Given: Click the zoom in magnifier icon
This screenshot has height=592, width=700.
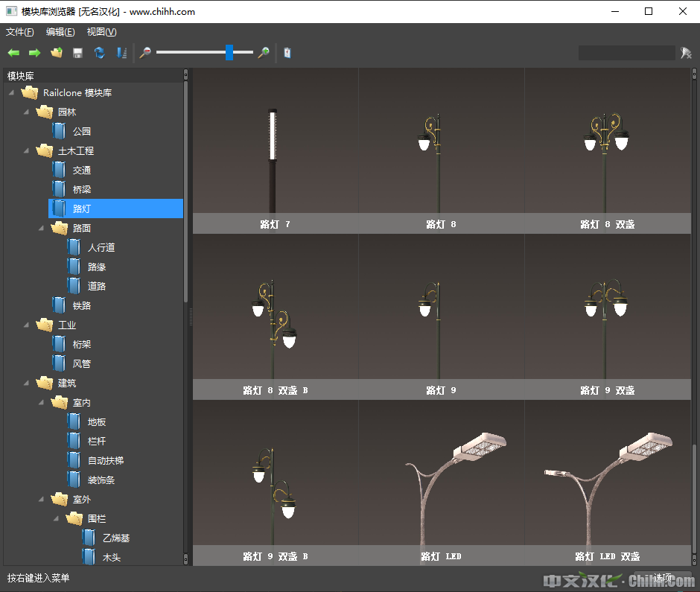Looking at the screenshot, I should click(263, 53).
